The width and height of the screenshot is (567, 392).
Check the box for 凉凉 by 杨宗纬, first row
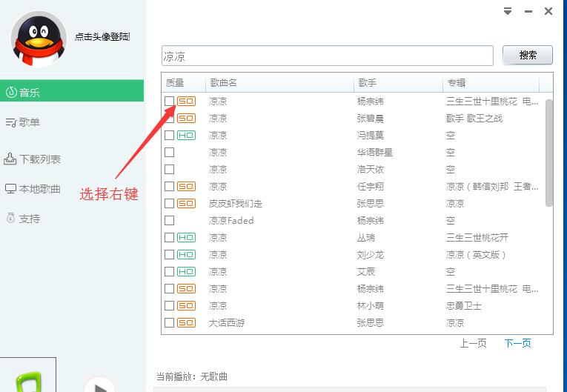click(170, 101)
